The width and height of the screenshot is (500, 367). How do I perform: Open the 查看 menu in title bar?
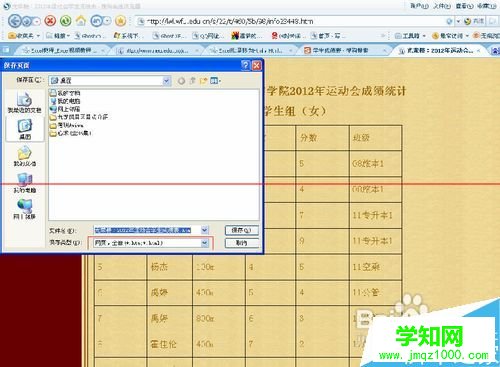464,6
